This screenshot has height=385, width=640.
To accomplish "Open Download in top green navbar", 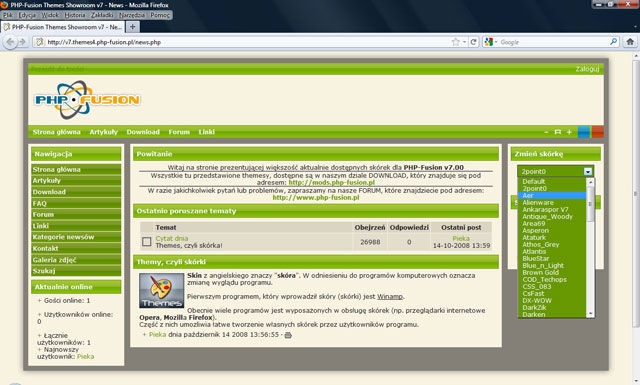I will point(143,132).
